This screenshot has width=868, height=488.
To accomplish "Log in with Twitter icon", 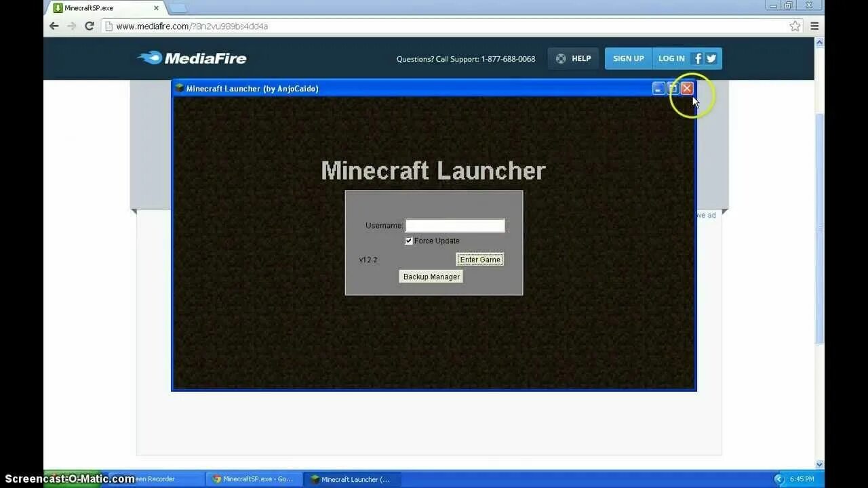I will point(711,58).
